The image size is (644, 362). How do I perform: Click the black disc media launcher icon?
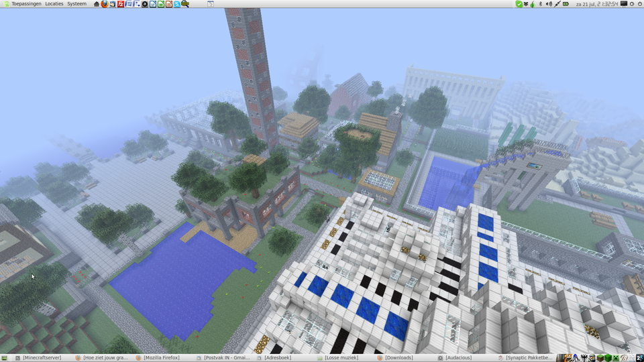tap(145, 4)
